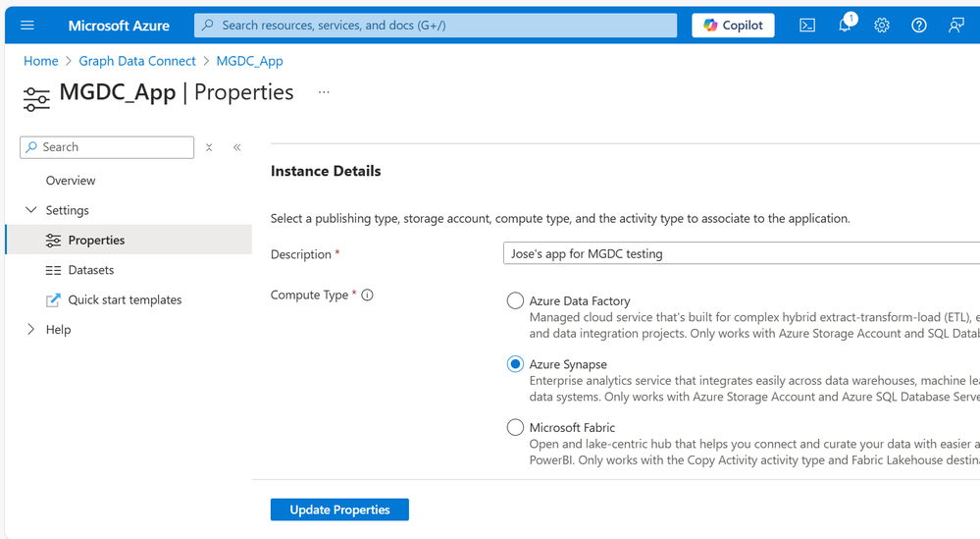This screenshot has width=980, height=539.
Task: Select Azure Data Factory radio button
Action: (515, 300)
